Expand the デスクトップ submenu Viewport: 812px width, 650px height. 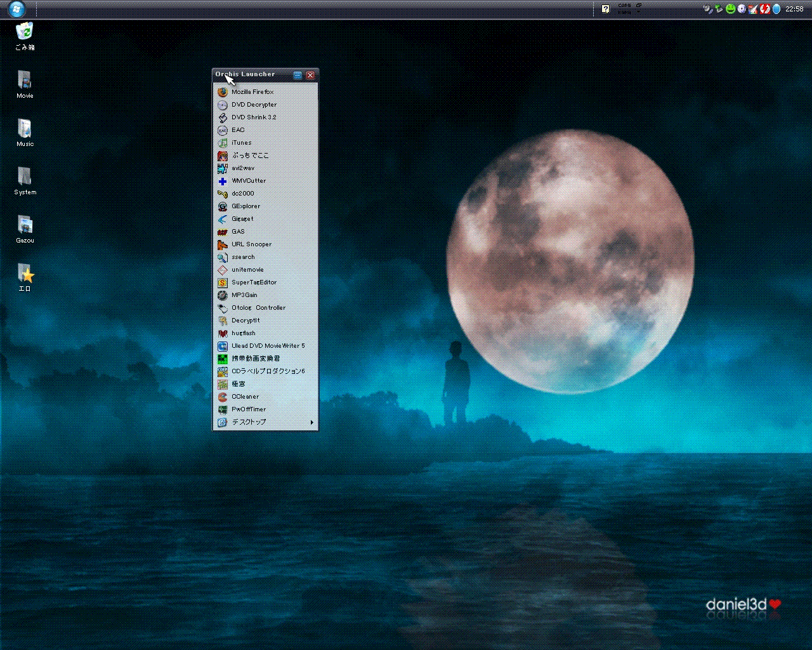pyautogui.click(x=265, y=422)
